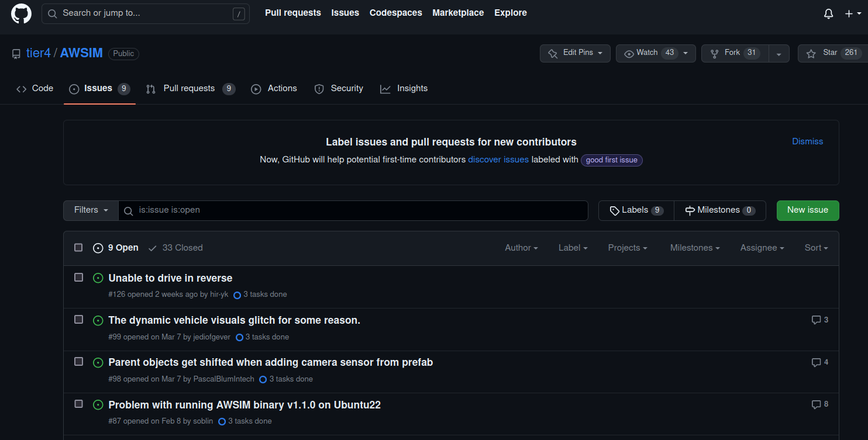This screenshot has height=440, width=868.
Task: Check the box for Unable to drive in reverse
Action: (78, 278)
